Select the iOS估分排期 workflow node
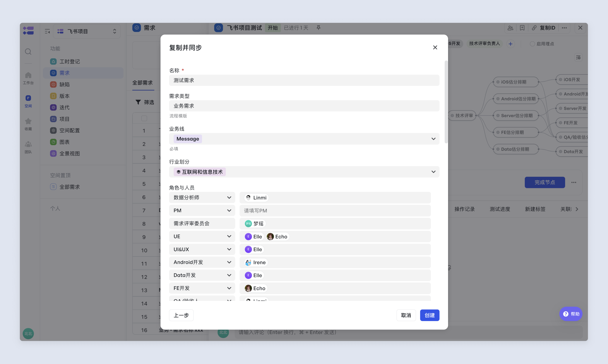The height and width of the screenshot is (364, 608). pos(516,82)
